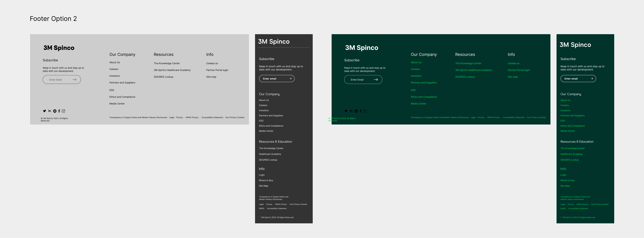Open Media Center in the gray desktop footer
This screenshot has height=238, width=644.
(117, 104)
